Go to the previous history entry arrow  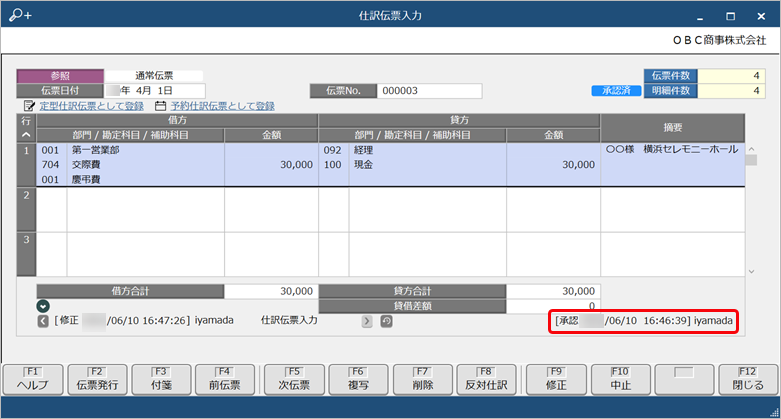43,321
